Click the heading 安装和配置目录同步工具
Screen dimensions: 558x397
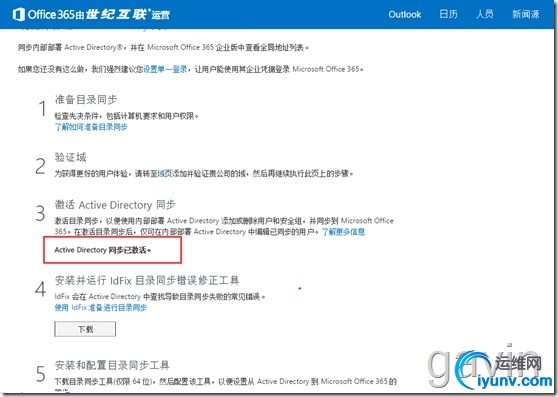click(112, 365)
